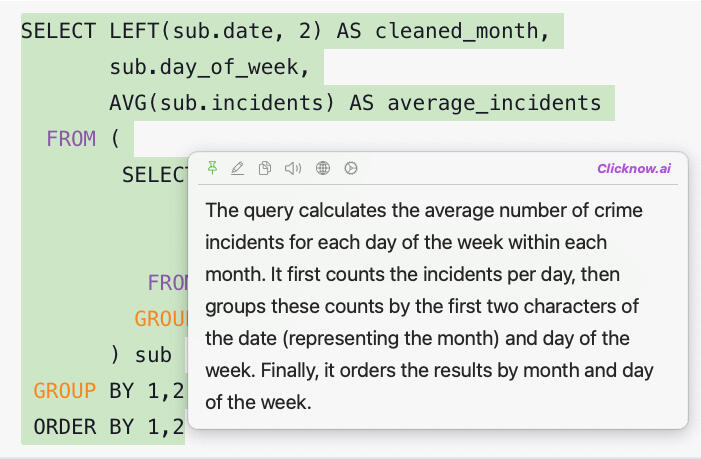This screenshot has height=459, width=701.
Task: Click sub.incidents inside the AVG call
Action: click(236, 103)
